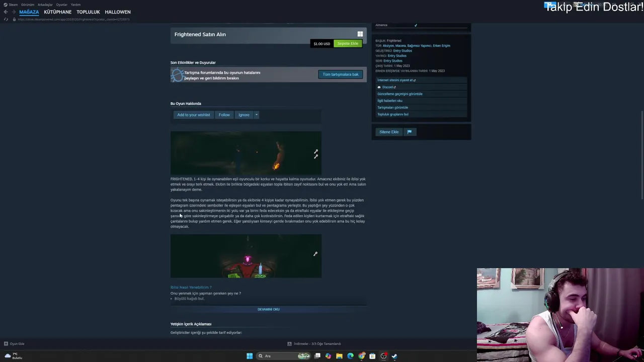Click Tüm tartışmalara bak button
This screenshot has height=362, width=644.
[x=341, y=74]
